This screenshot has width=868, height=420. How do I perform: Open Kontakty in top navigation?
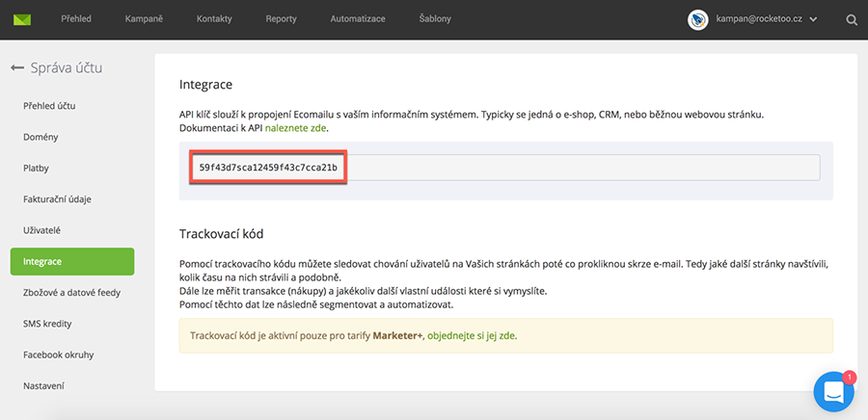pyautogui.click(x=213, y=19)
